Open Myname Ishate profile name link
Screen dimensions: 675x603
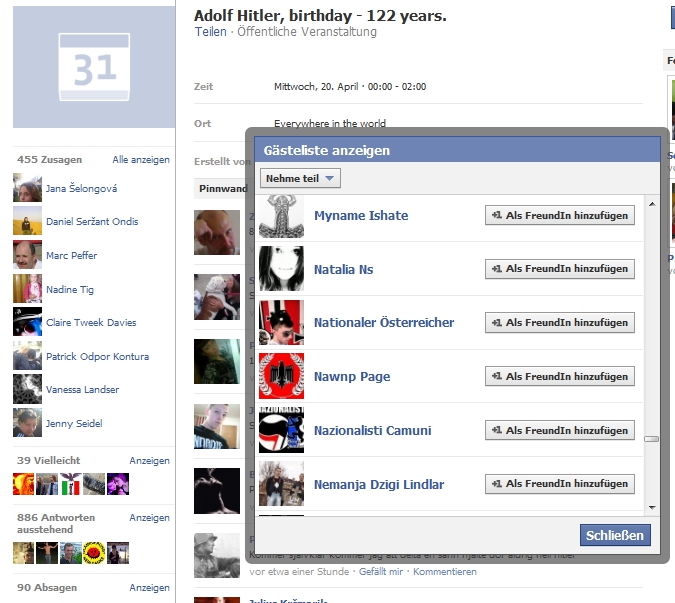(x=361, y=215)
